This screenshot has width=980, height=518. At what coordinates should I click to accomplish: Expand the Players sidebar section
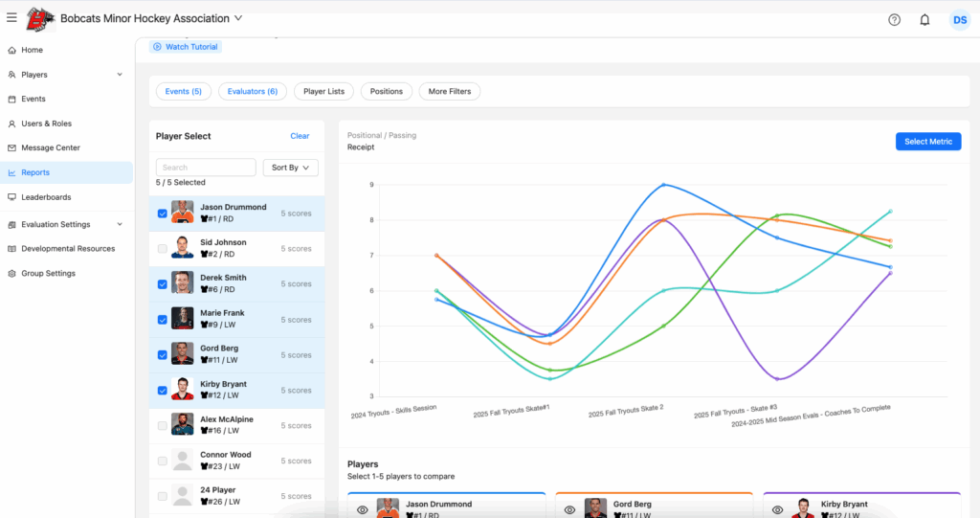tap(119, 75)
